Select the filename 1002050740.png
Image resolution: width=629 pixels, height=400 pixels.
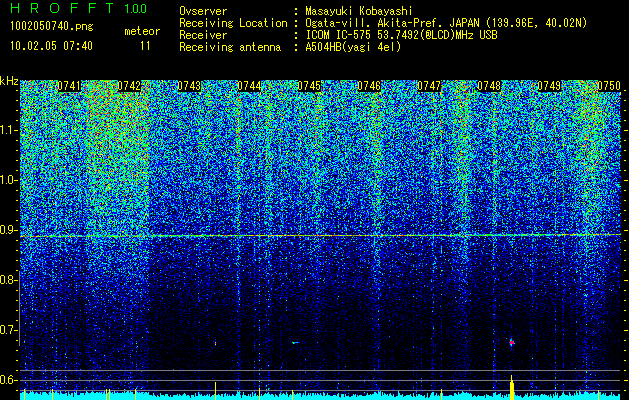(x=52, y=27)
